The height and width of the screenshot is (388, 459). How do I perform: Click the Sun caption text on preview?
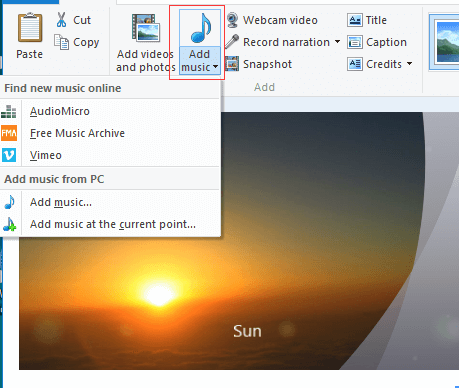(247, 331)
